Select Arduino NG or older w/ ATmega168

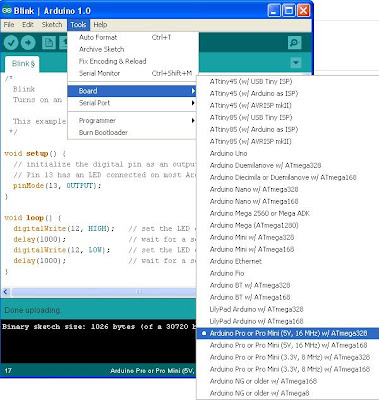tap(288, 382)
